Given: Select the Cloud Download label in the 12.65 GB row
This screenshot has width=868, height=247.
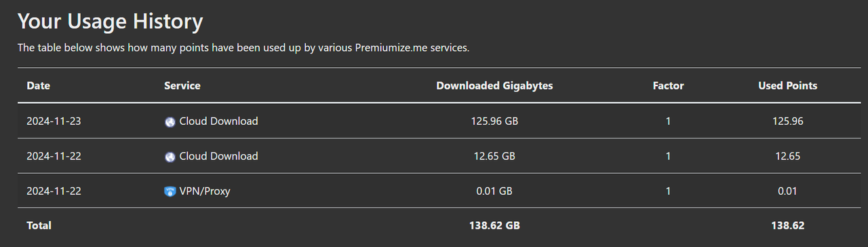Looking at the screenshot, I should [x=218, y=156].
